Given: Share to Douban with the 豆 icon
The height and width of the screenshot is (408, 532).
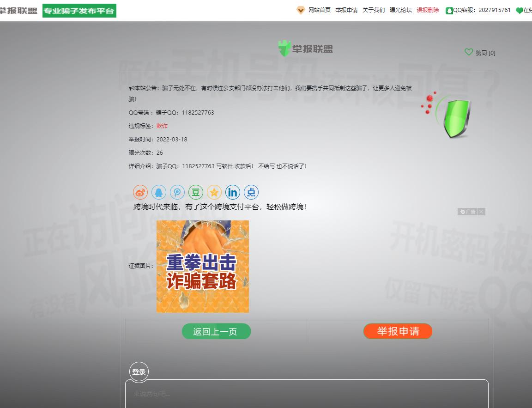Looking at the screenshot, I should [x=196, y=192].
